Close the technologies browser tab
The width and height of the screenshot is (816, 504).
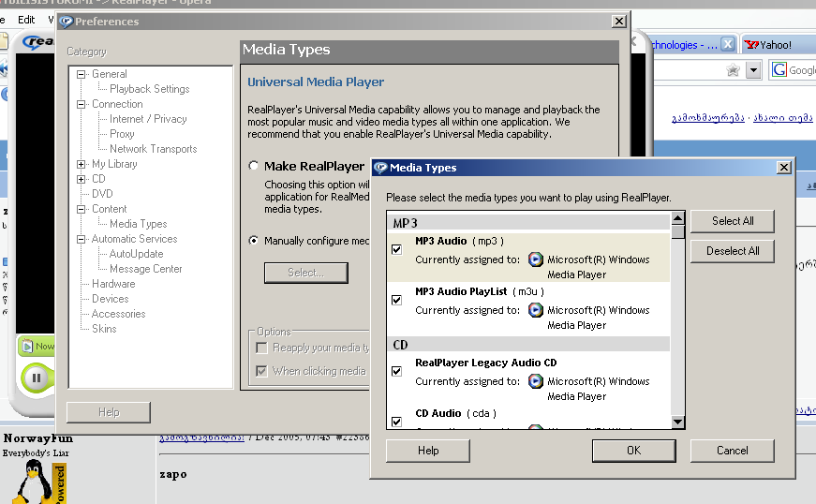728,44
